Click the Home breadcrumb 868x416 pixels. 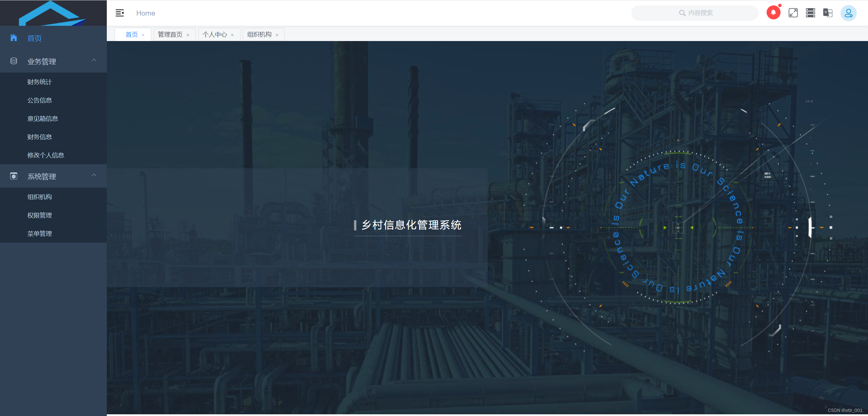(145, 13)
